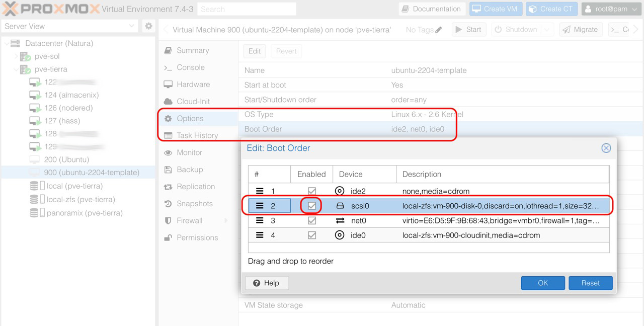The height and width of the screenshot is (326, 644).
Task: Collapse the Datacenter (Natura) tree arrow
Action: [x=6, y=44]
